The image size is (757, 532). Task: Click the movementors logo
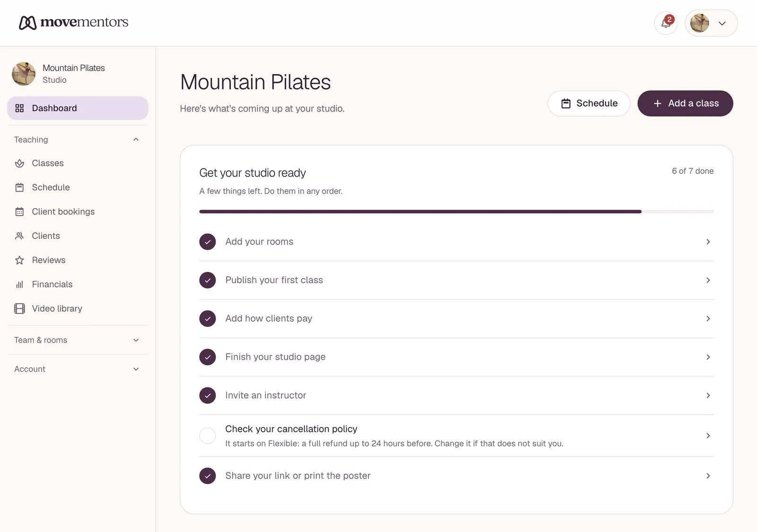73,22
